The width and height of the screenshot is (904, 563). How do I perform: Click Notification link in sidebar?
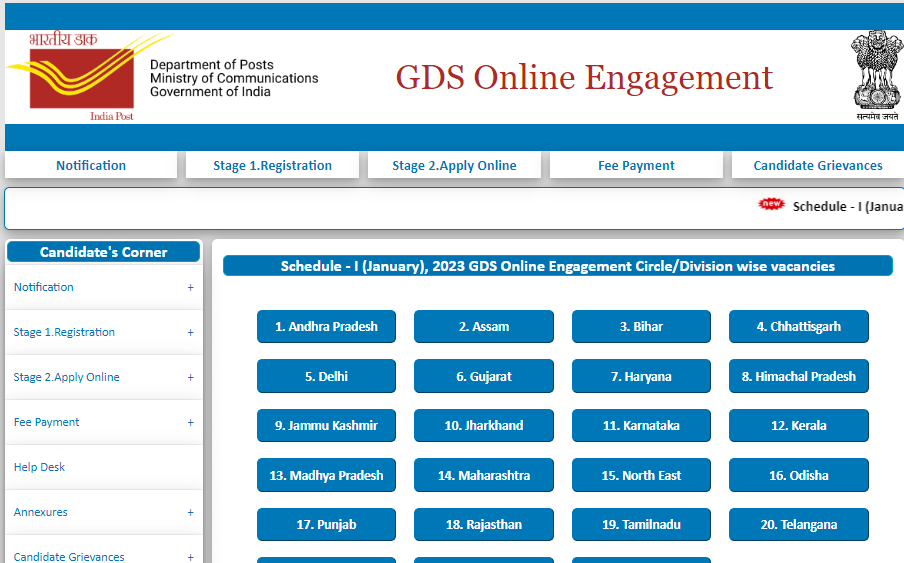[44, 287]
